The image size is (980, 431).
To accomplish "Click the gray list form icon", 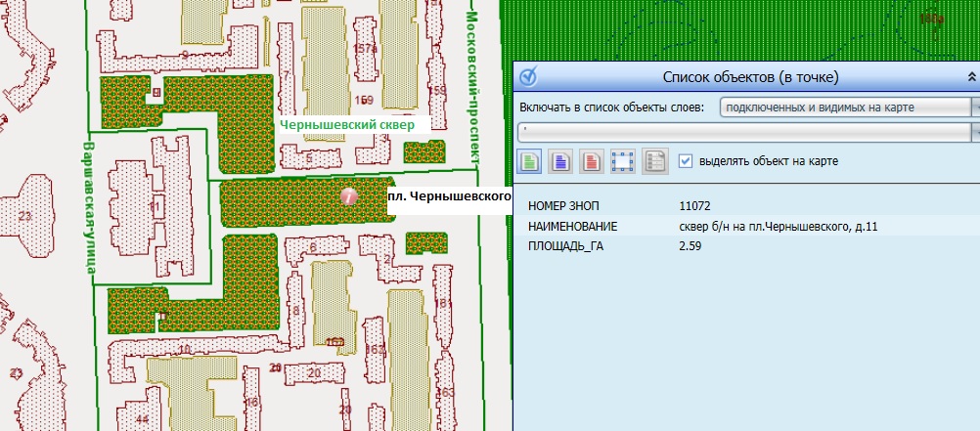I will pyautogui.click(x=654, y=161).
